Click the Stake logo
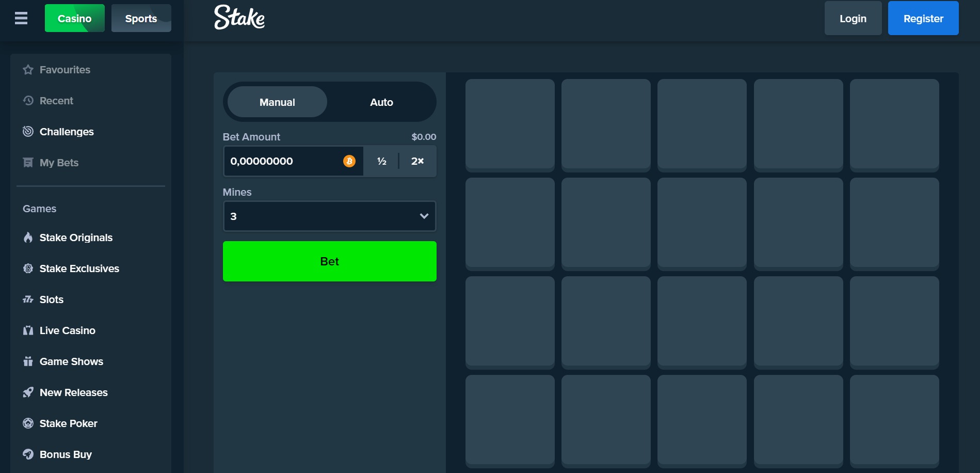Viewport: 980px width, 473px height. tap(239, 18)
